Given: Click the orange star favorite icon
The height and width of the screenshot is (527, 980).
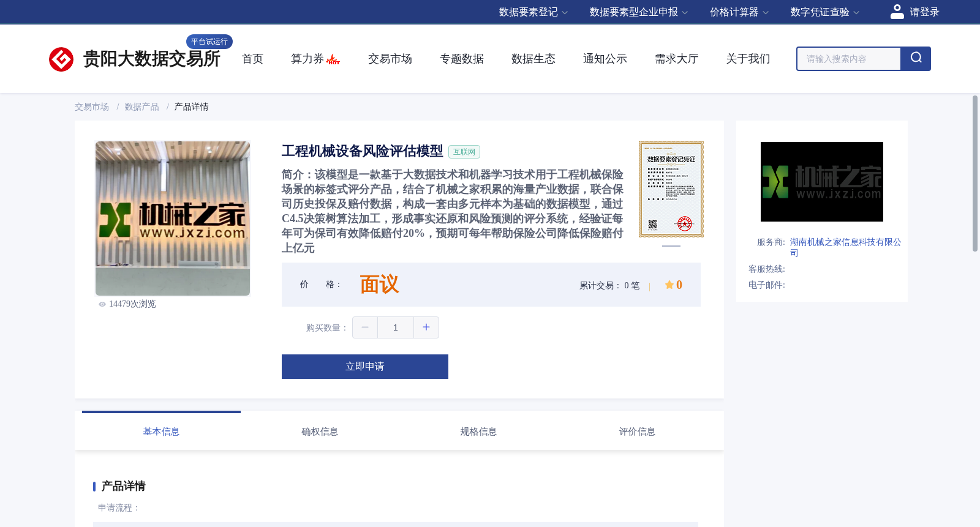Looking at the screenshot, I should coord(669,285).
